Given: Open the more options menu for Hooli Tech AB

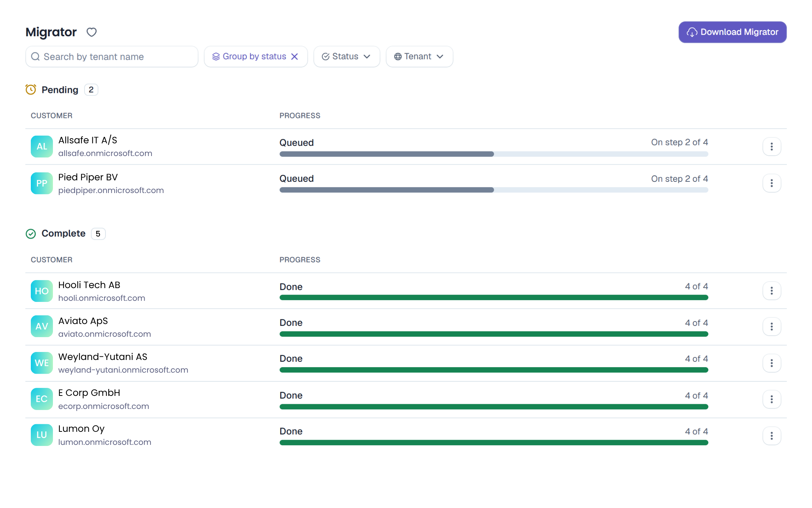Looking at the screenshot, I should point(772,291).
